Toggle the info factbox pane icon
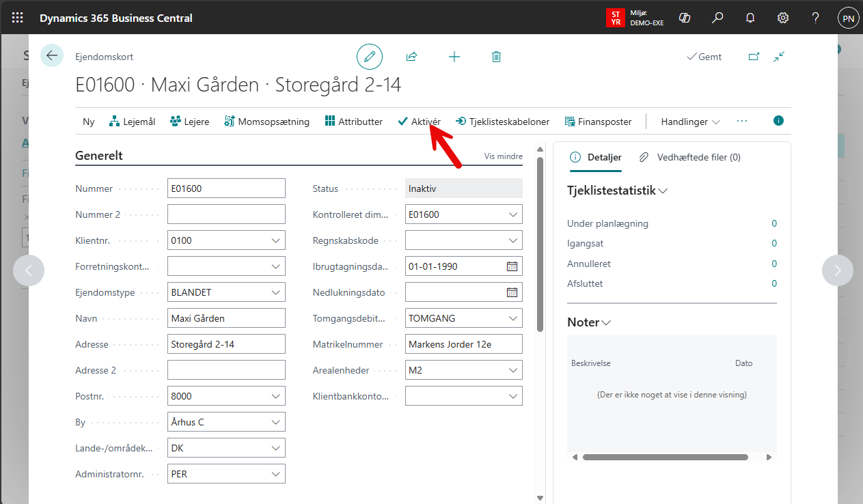The width and height of the screenshot is (863, 504). (x=778, y=121)
